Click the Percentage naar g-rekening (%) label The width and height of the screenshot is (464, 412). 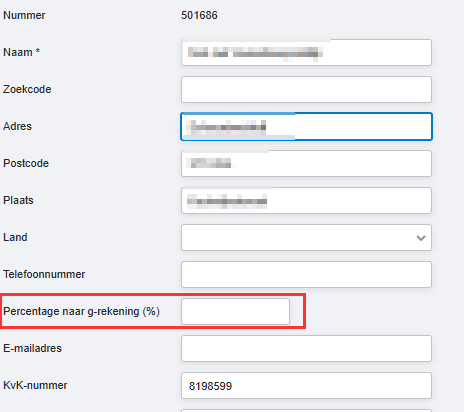tap(81, 311)
